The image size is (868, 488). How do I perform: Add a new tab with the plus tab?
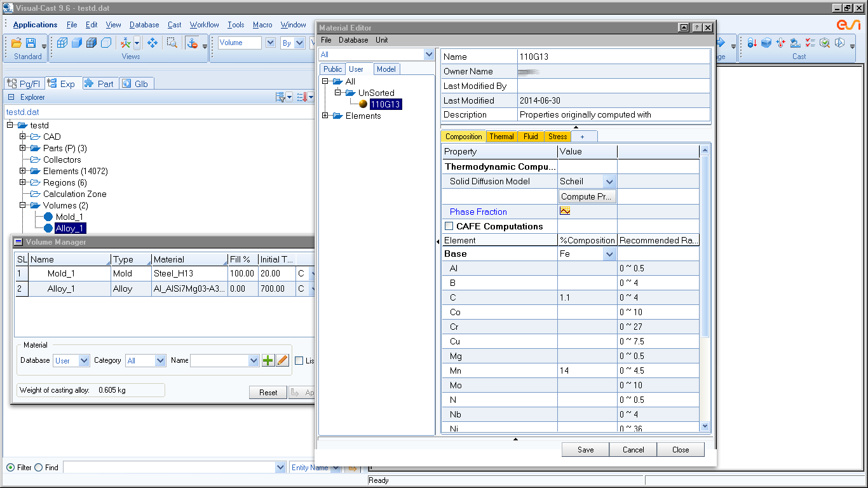(583, 137)
